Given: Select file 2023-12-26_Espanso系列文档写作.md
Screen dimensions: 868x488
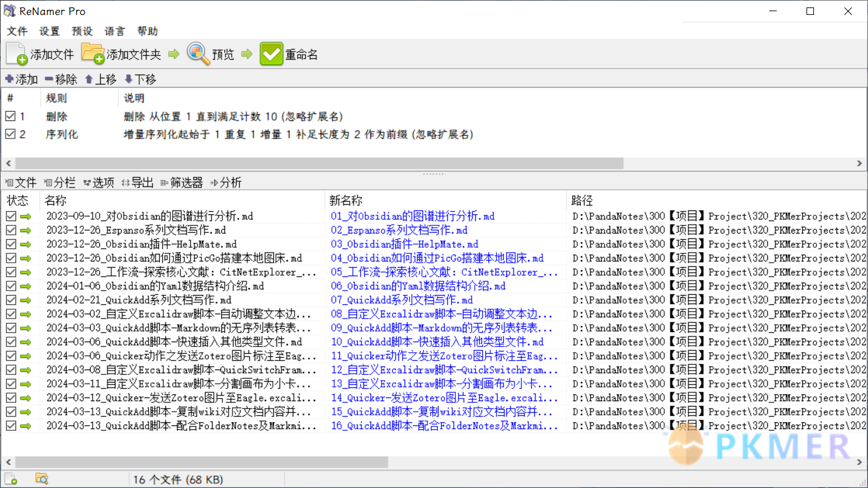Looking at the screenshot, I should click(136, 230).
